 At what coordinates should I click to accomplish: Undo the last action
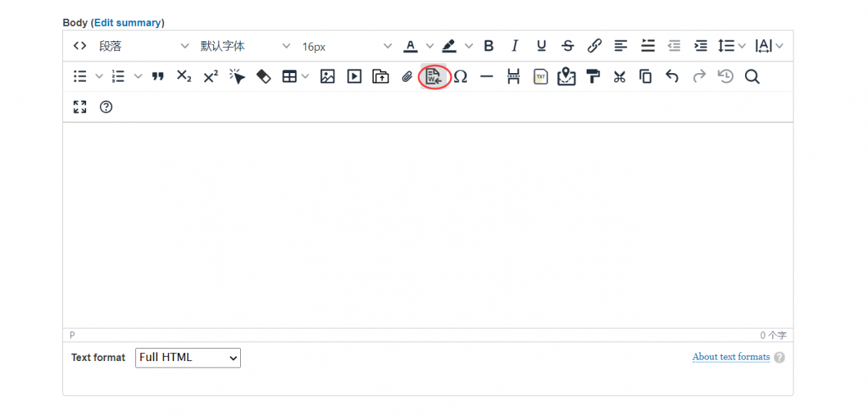coord(673,77)
